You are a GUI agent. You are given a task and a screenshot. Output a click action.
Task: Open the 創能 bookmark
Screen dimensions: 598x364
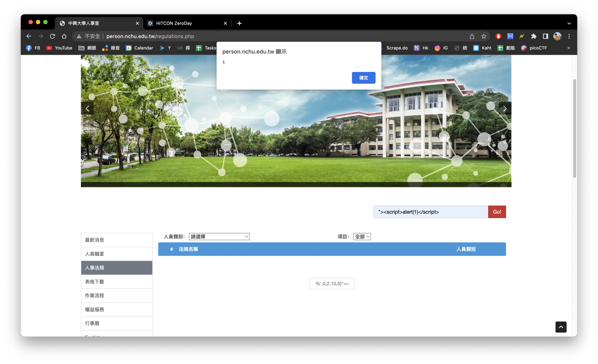click(x=506, y=48)
